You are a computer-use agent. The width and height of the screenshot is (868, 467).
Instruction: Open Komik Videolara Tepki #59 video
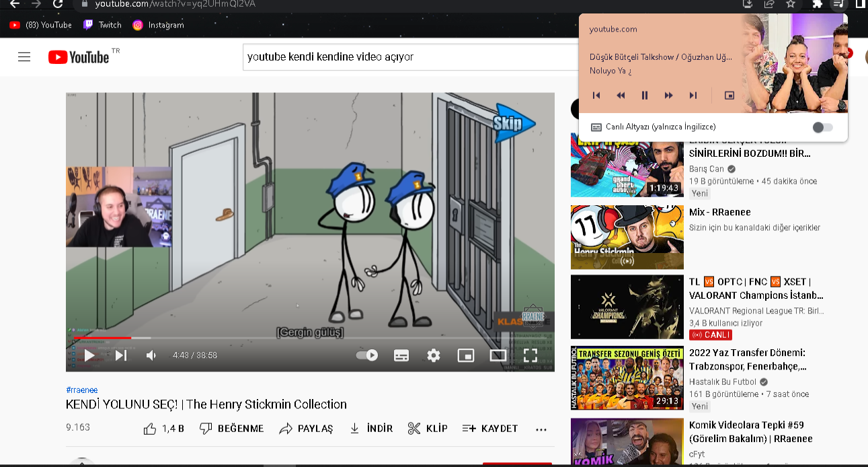[751, 432]
